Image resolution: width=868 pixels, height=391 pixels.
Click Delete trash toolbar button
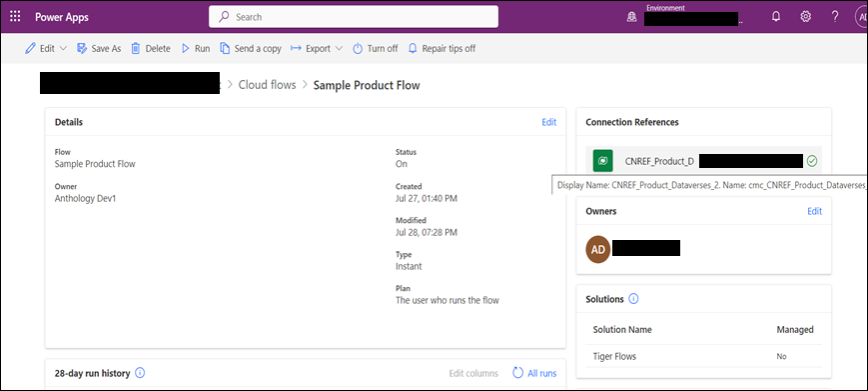pos(151,49)
